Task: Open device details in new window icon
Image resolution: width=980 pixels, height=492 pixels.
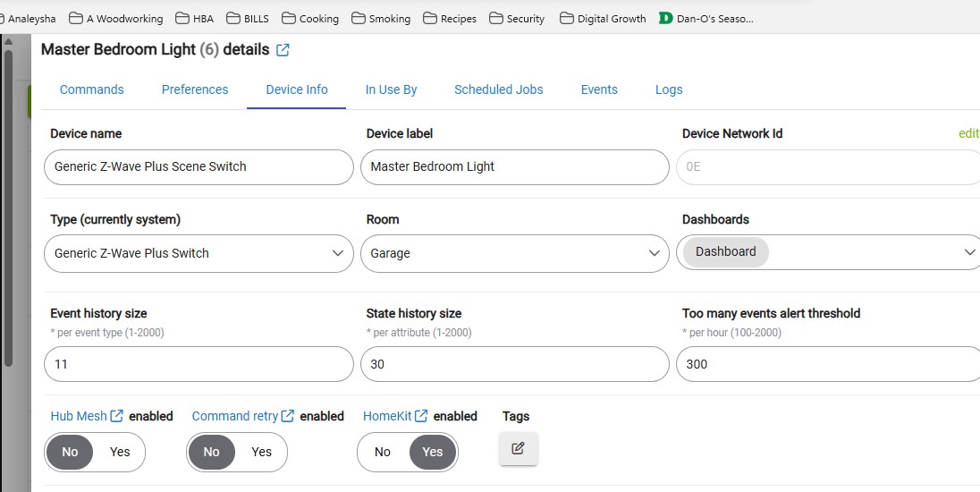Action: pyautogui.click(x=283, y=50)
